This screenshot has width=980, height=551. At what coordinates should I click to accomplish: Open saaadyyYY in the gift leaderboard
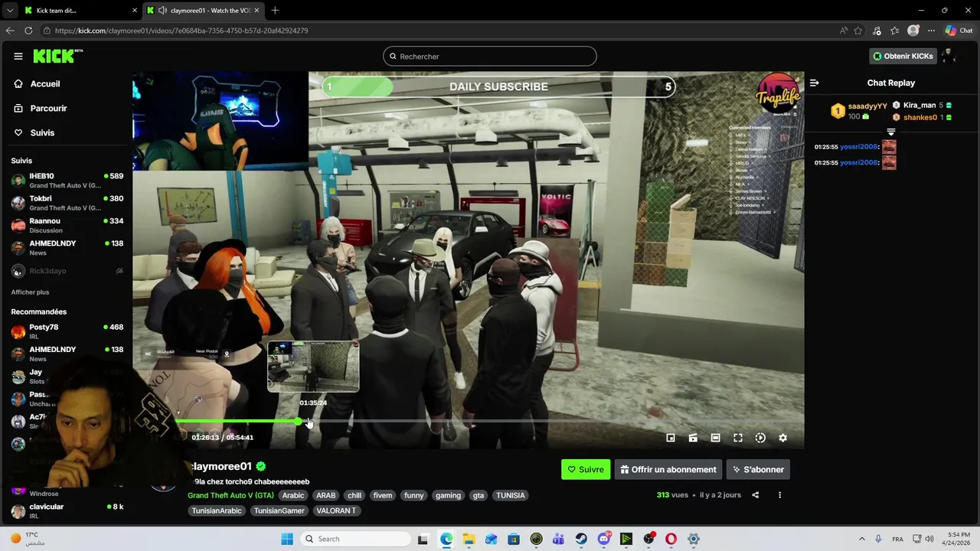pyautogui.click(x=867, y=106)
